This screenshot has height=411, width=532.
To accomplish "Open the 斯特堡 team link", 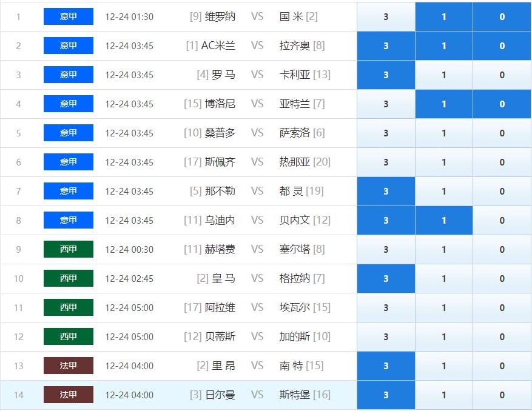I will click(x=294, y=395).
